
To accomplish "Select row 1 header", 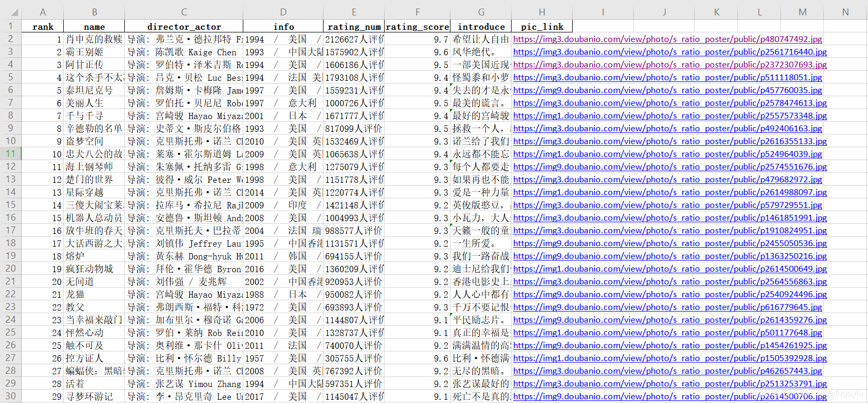I will click(x=11, y=26).
